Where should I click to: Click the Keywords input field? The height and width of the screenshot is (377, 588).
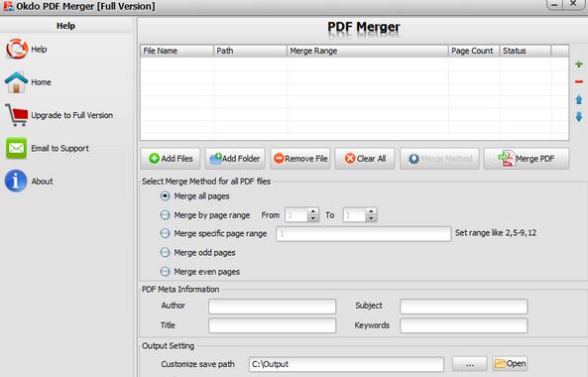click(463, 325)
